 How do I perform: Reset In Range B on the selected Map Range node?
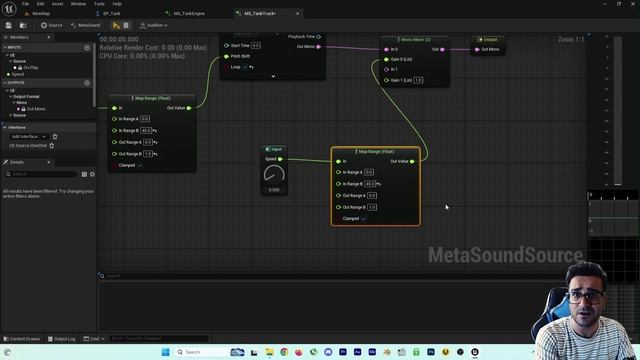[379, 184]
